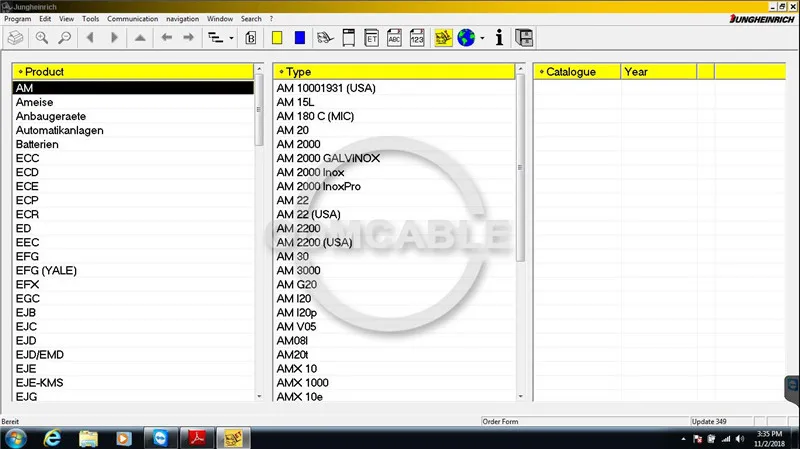Open Windows Start button

15,438
